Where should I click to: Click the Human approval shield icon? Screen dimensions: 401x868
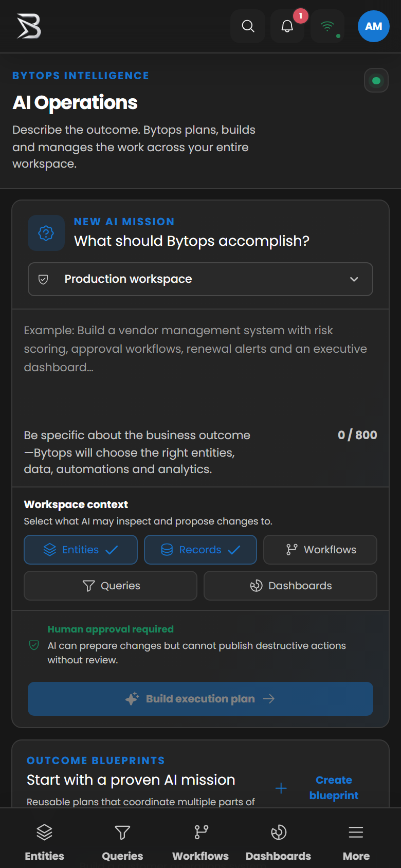[34, 645]
